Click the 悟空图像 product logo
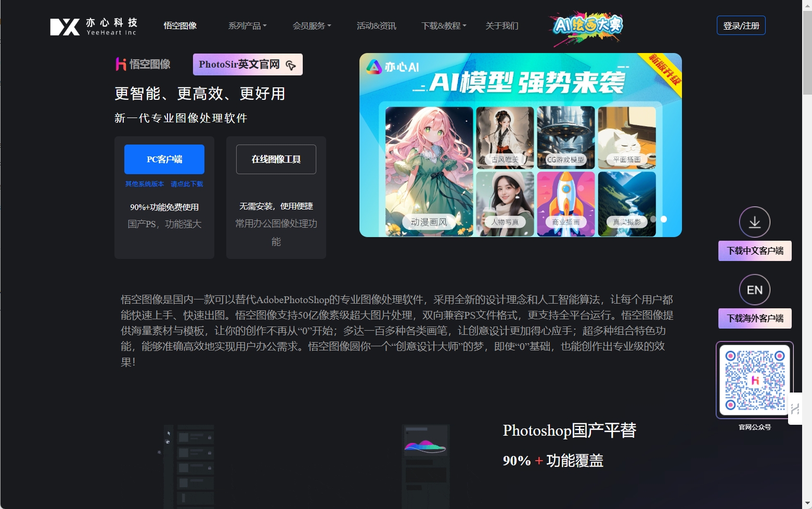 (x=143, y=64)
